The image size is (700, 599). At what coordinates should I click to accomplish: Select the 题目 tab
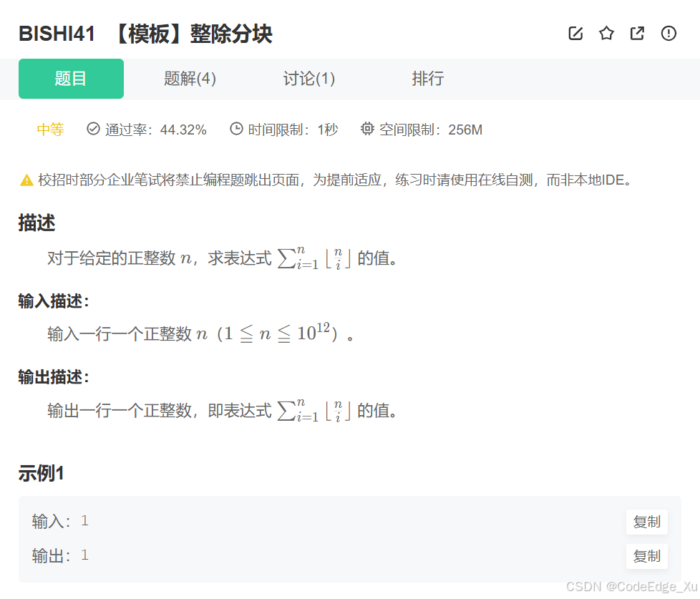tap(71, 79)
